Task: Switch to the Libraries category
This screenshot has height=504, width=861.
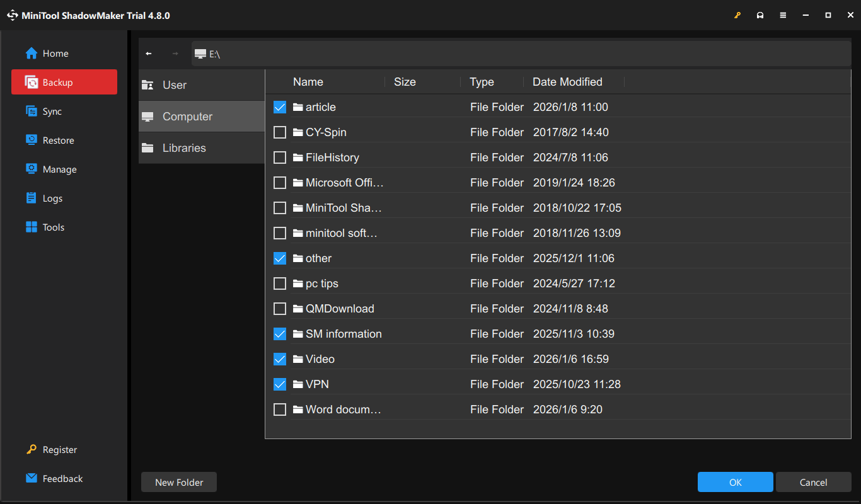Action: coord(184,147)
